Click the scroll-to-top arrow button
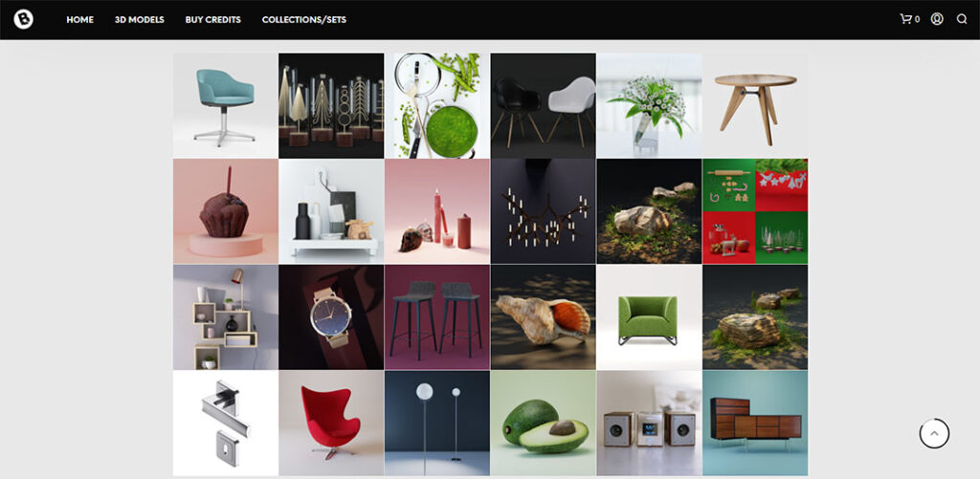Viewport: 980px width, 479px height. (934, 433)
